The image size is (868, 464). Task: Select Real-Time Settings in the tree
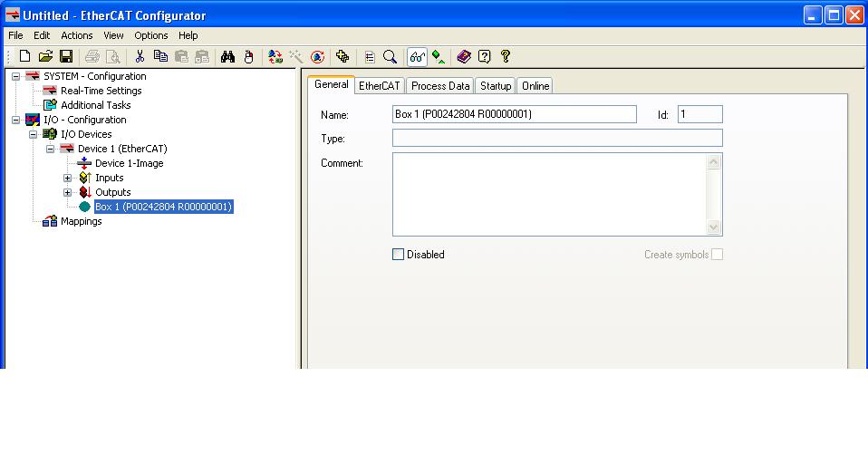click(x=101, y=91)
